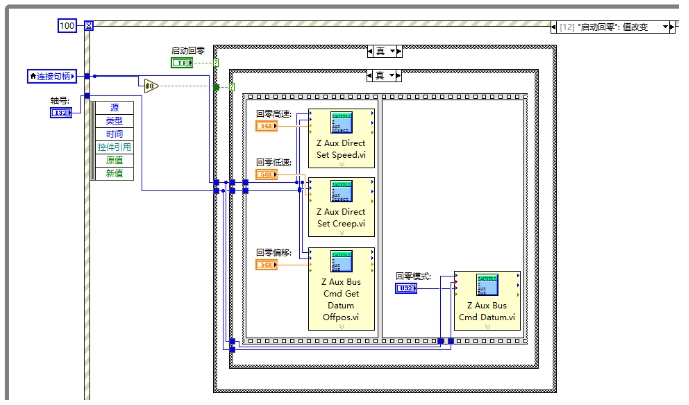
Task: Select the 启动回零 boolean terminal
Action: point(182,63)
